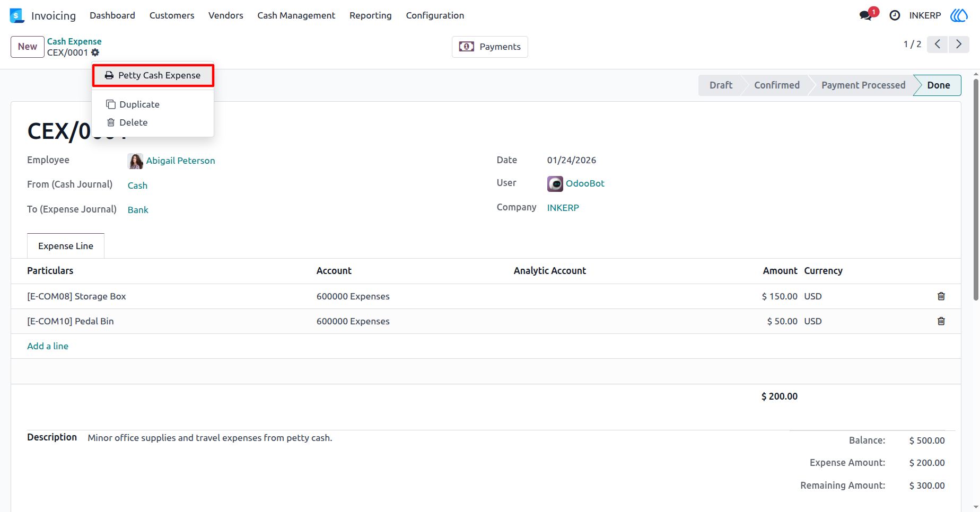The image size is (980, 512).
Task: Open the chat messages notification icon
Action: 866,15
